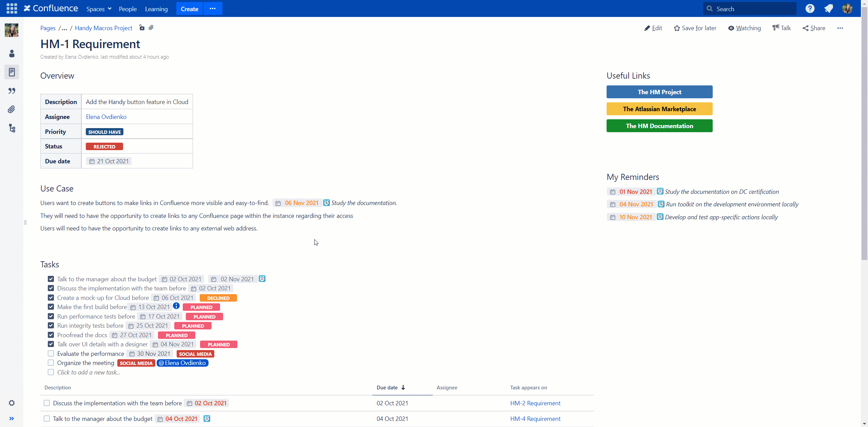The image size is (868, 427).
Task: Click the quotes icon in the sidebar
Action: click(12, 91)
